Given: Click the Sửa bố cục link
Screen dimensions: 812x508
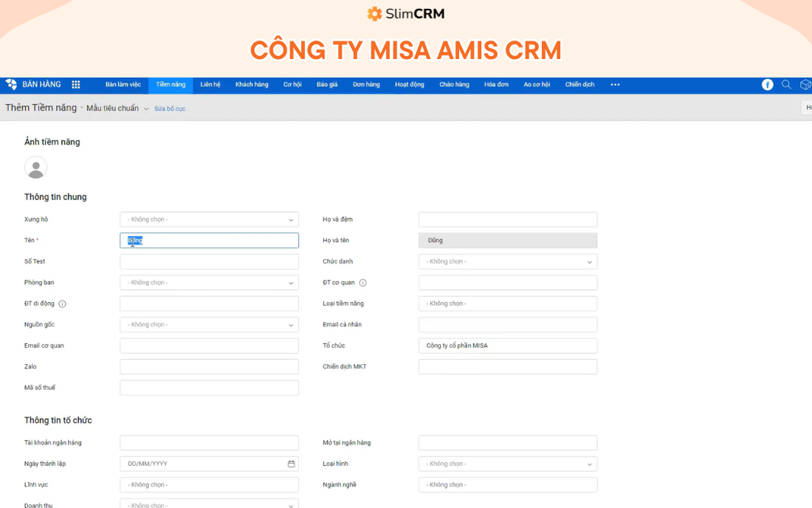Looking at the screenshot, I should click(x=170, y=108).
